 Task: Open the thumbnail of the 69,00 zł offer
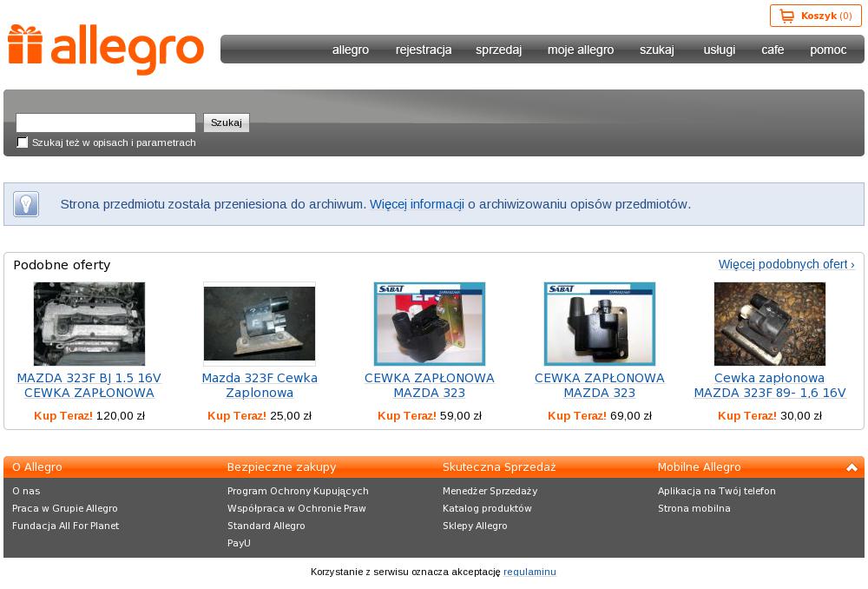click(x=600, y=323)
